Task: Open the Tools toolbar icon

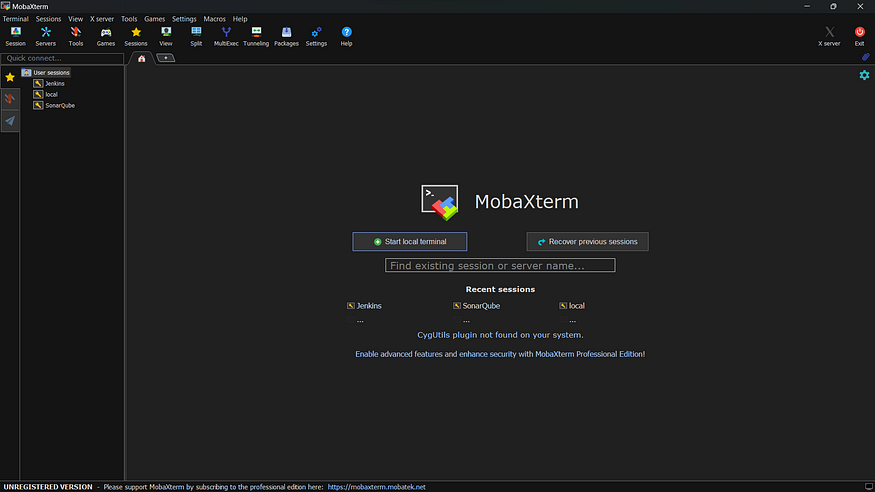Action: pos(76,36)
